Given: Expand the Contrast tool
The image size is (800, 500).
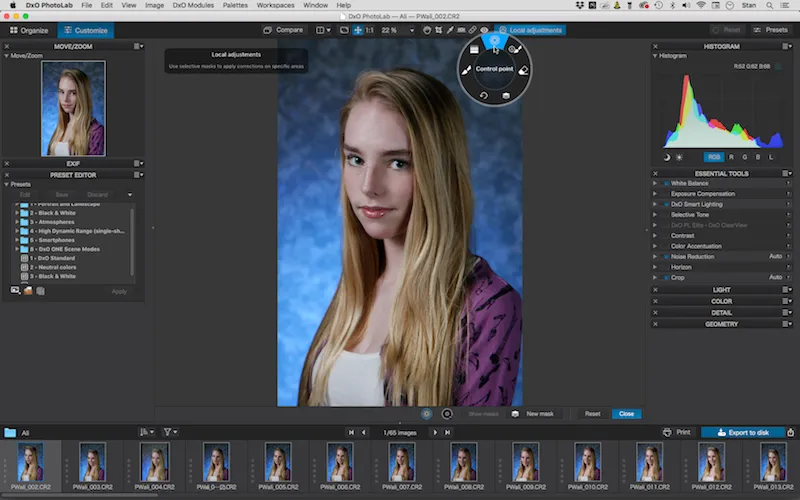Looking at the screenshot, I should [655, 236].
